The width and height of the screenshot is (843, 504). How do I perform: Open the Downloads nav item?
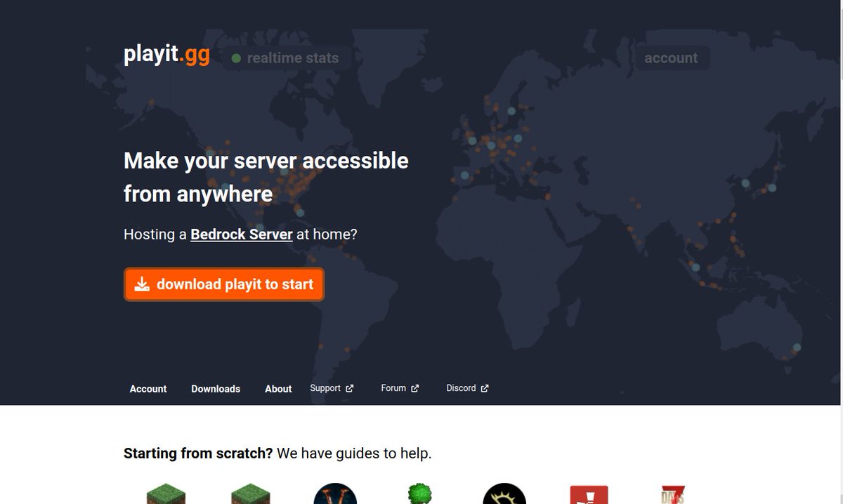216,389
